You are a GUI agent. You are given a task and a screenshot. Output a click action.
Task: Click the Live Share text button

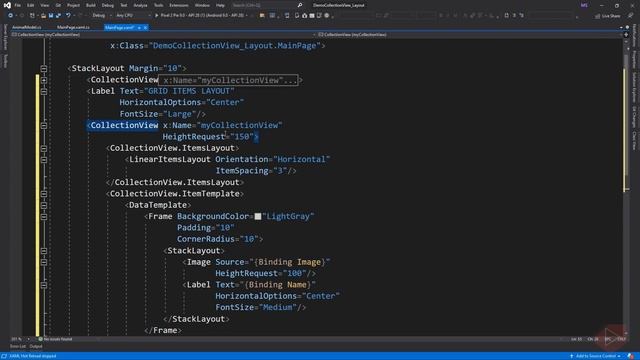click(611, 16)
